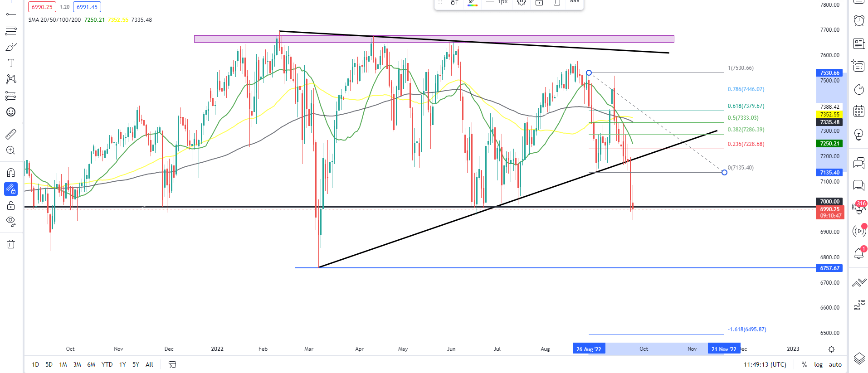Open the object tree layers panel
The image size is (868, 373).
pyautogui.click(x=859, y=358)
